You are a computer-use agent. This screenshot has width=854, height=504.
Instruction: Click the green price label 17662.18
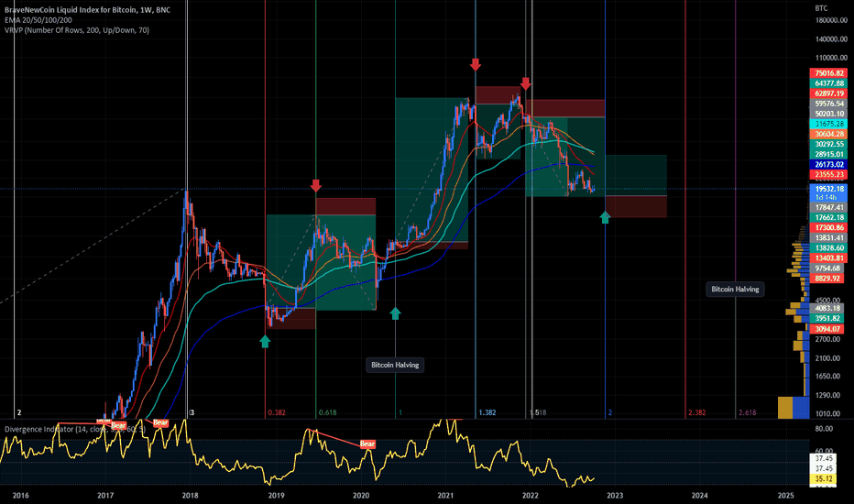click(829, 217)
